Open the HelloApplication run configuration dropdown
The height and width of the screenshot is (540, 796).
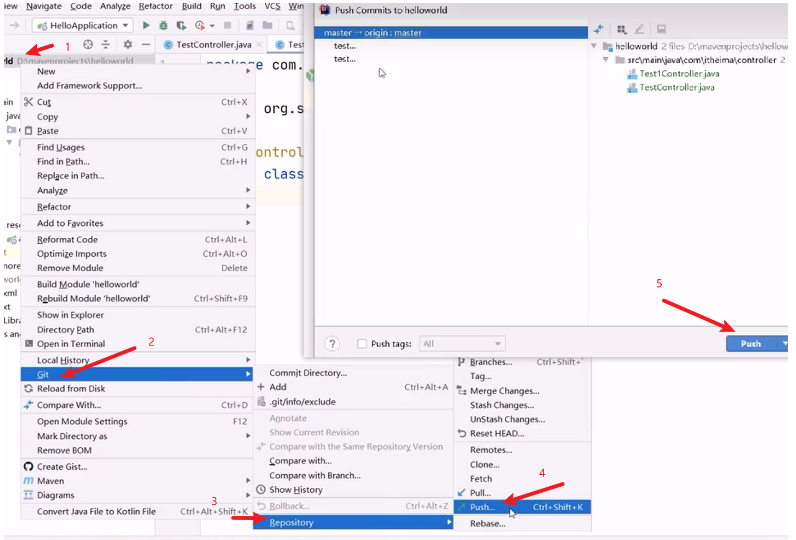83,25
